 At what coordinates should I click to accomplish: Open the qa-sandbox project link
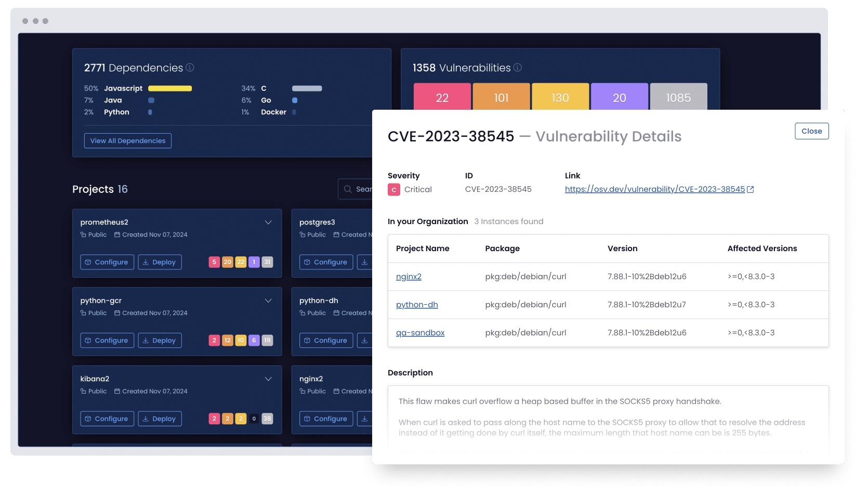click(420, 333)
